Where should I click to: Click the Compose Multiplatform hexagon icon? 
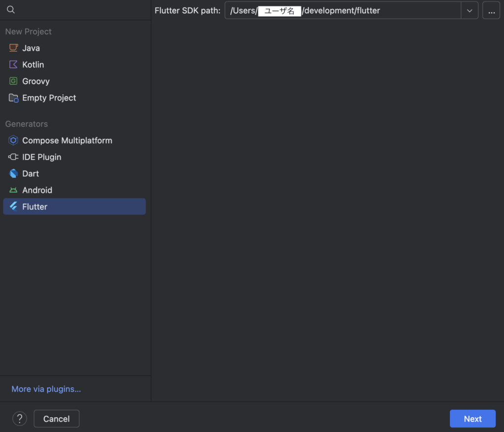(x=13, y=140)
